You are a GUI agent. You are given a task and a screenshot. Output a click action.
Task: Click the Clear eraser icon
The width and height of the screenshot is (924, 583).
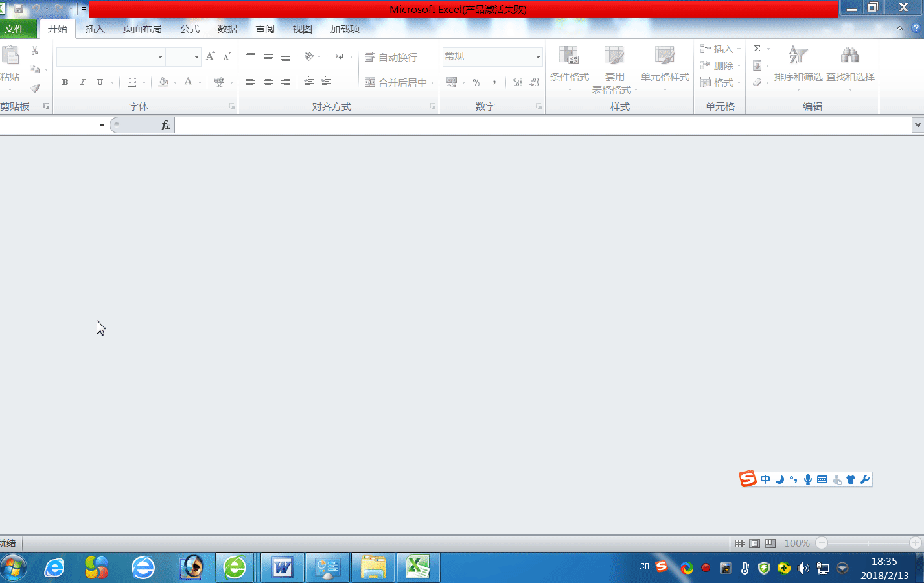pyautogui.click(x=757, y=82)
